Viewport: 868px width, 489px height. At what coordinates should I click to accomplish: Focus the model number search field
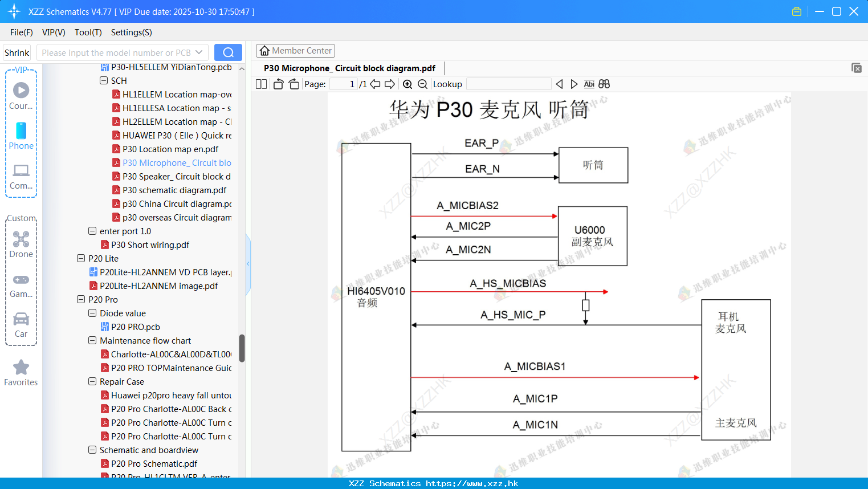click(x=116, y=52)
